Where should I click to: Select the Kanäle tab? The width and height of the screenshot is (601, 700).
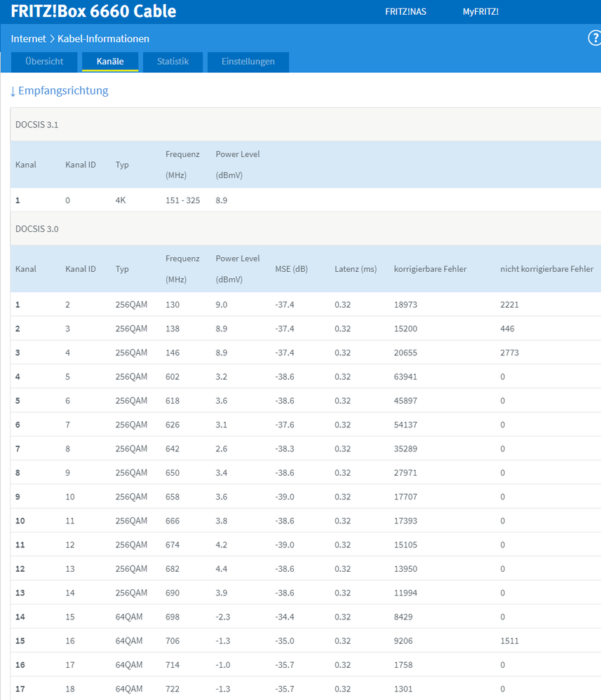coord(109,62)
